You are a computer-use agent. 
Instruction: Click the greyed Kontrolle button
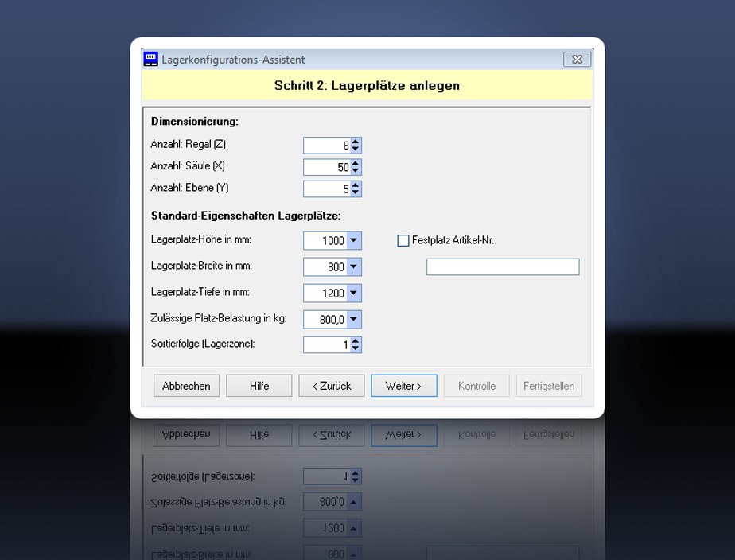point(476,386)
